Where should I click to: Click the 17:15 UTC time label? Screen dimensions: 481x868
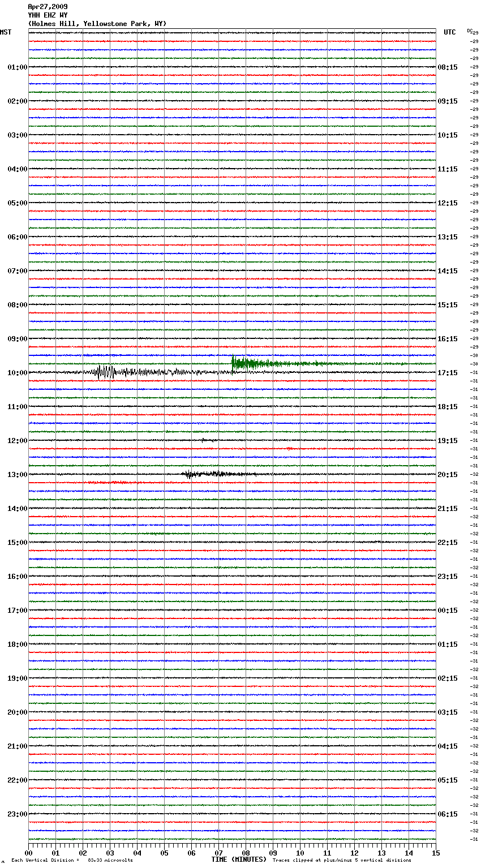[x=448, y=373]
